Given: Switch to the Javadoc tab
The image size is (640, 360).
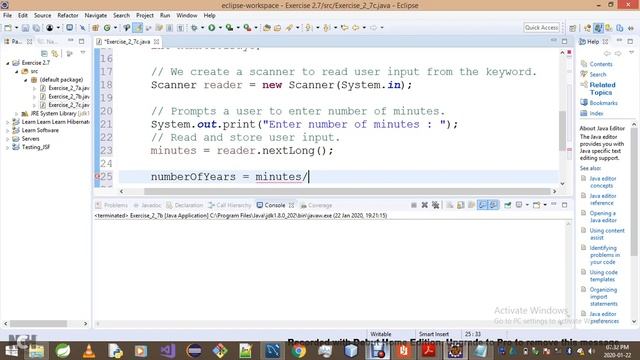Looking at the screenshot, I should click(147, 205).
